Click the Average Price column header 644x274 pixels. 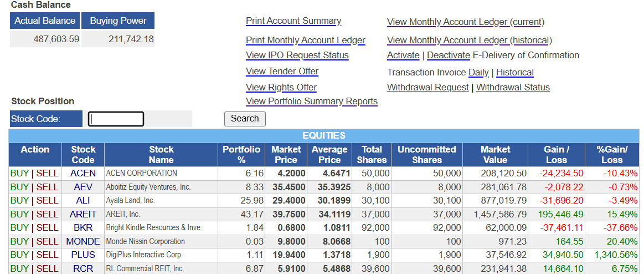[x=329, y=155]
